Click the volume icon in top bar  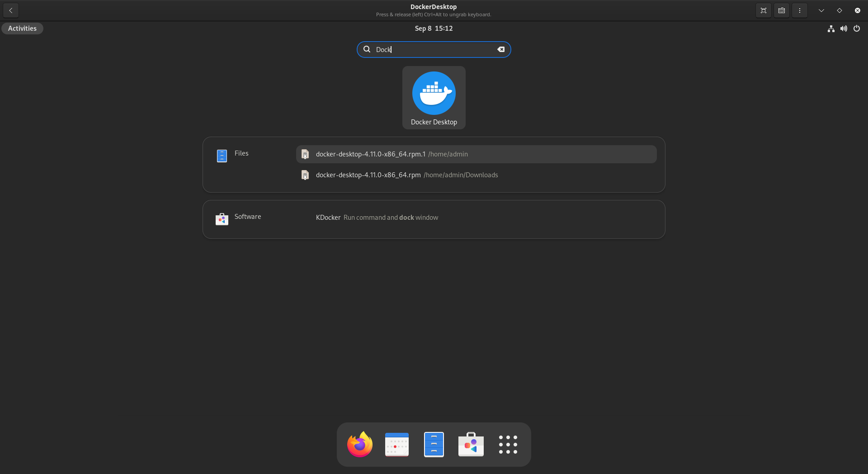(x=844, y=28)
